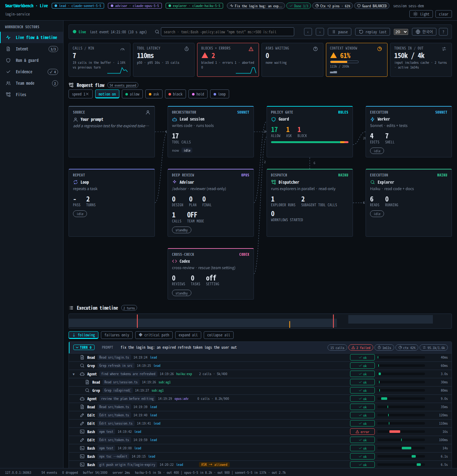This screenshot has width=457, height=476.
Task: Click the Explorer magnifier icon
Action: 373,182
